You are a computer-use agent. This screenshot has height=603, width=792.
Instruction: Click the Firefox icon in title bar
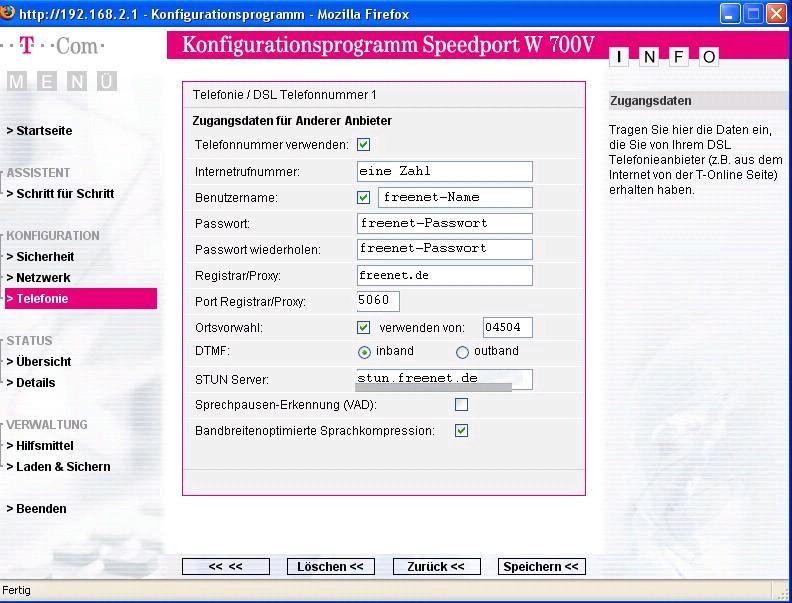click(8, 12)
